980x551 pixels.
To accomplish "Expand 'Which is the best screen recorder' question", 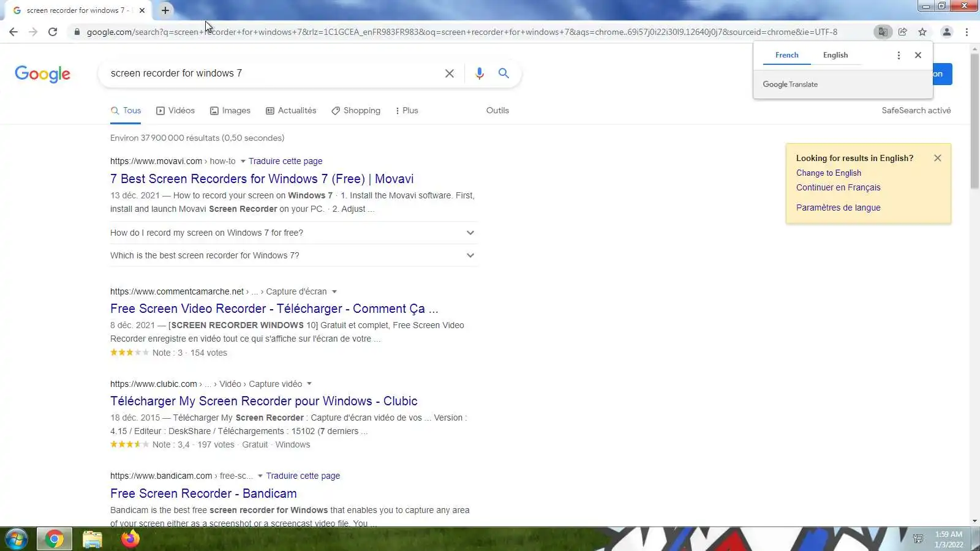I will (x=293, y=255).
